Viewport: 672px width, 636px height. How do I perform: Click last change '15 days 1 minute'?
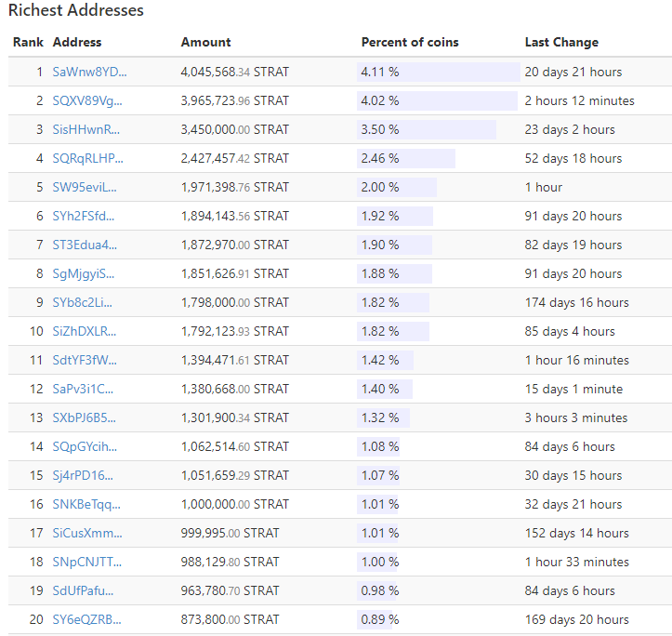pyautogui.click(x=573, y=389)
